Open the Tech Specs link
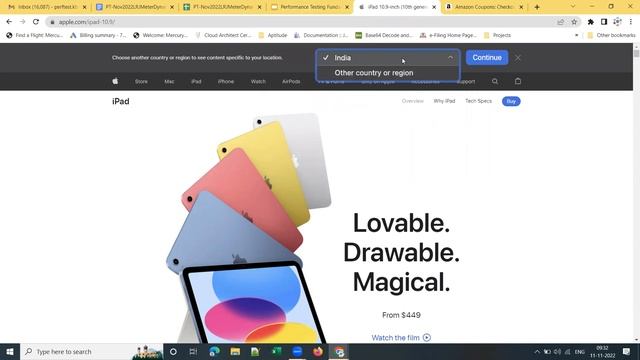Screen dimensions: 640x360 point(478,101)
